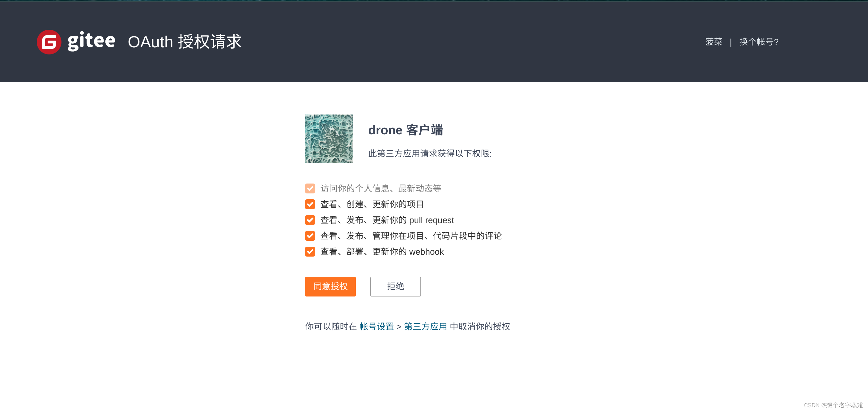
Task: Click the OAuth 授权请求 heading
Action: point(185,42)
